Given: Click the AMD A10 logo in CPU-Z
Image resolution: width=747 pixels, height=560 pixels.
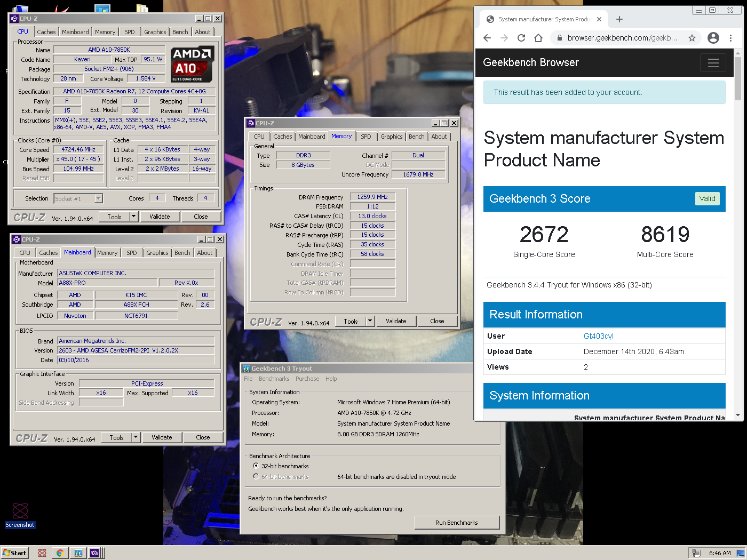Looking at the screenshot, I should point(193,64).
